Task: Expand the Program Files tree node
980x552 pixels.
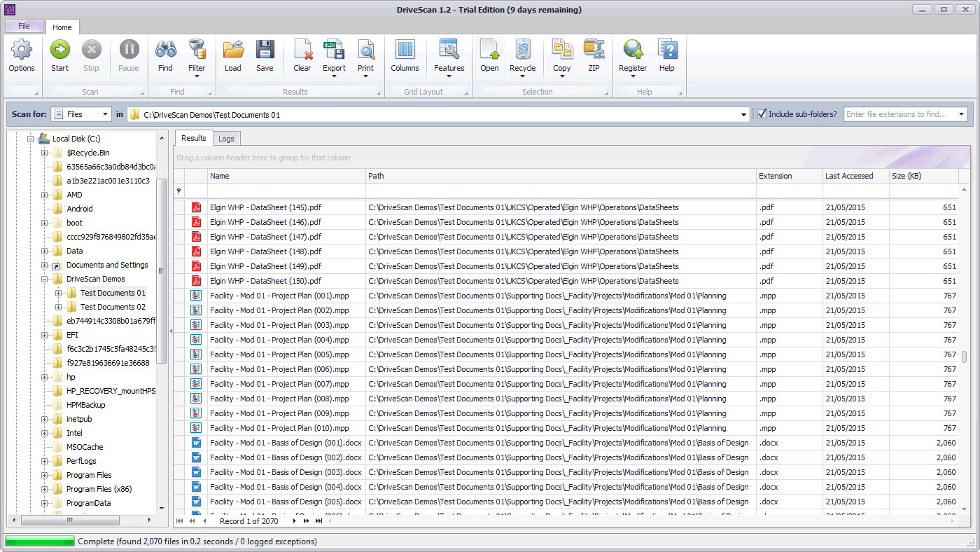Action: [x=45, y=475]
